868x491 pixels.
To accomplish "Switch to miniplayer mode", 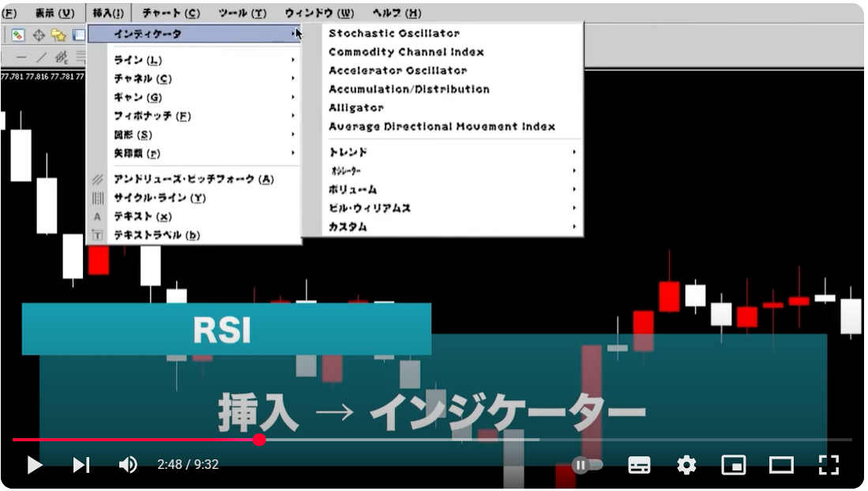I will 734,465.
